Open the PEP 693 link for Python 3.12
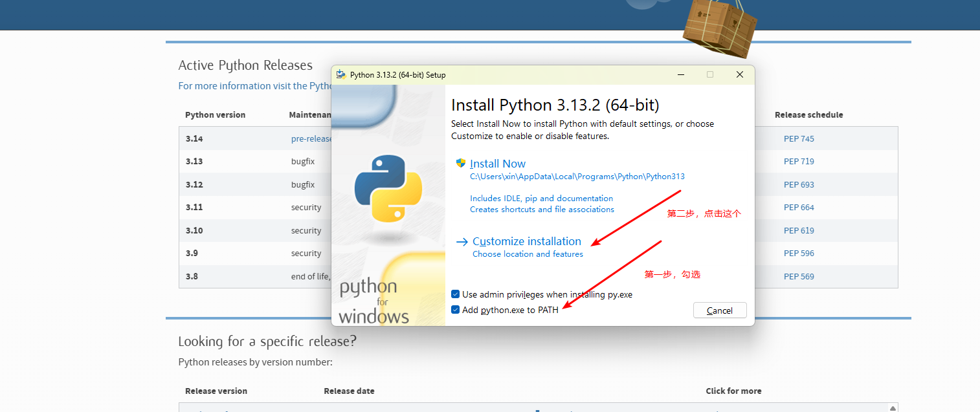Viewport: 980px width, 412px height. [799, 184]
